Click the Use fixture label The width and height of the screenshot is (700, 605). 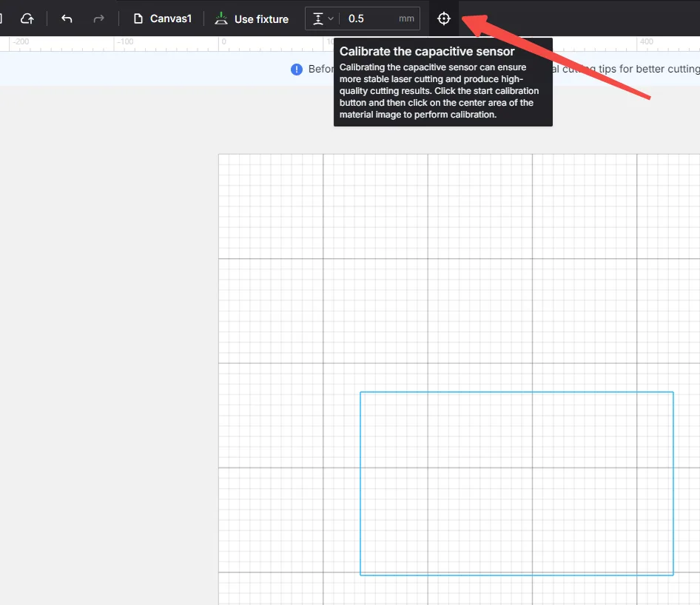[x=261, y=19]
